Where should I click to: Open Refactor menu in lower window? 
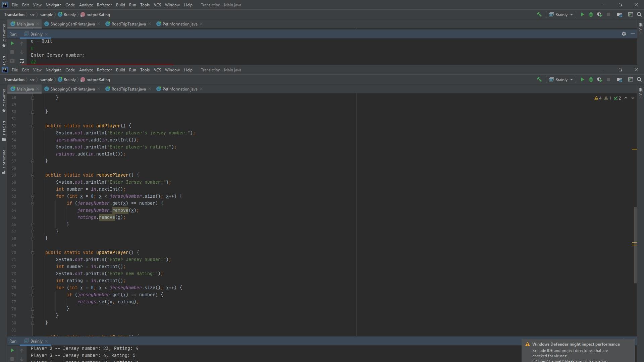point(104,70)
